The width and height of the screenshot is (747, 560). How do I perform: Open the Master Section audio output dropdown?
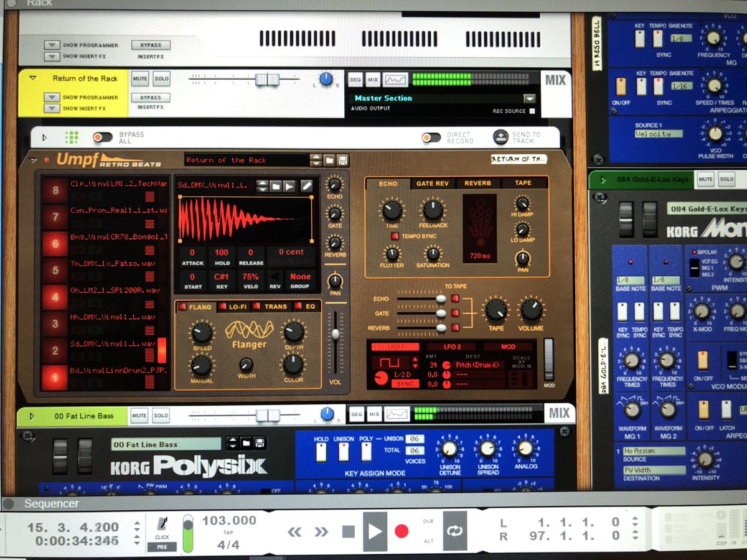click(x=530, y=98)
